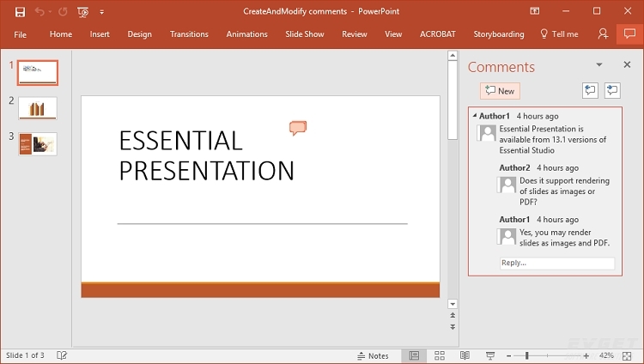Screen dimensions: 644x364
Task: Click the New comment button
Action: [500, 91]
